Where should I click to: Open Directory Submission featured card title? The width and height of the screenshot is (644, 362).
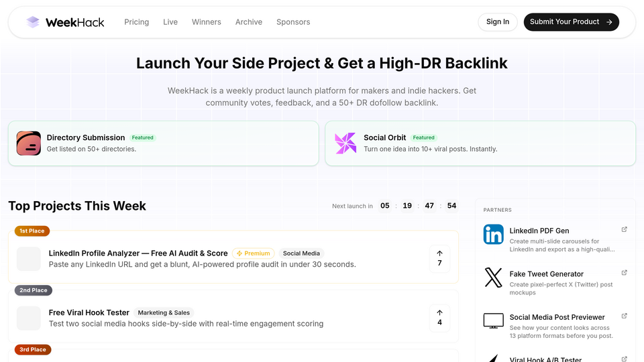click(86, 137)
